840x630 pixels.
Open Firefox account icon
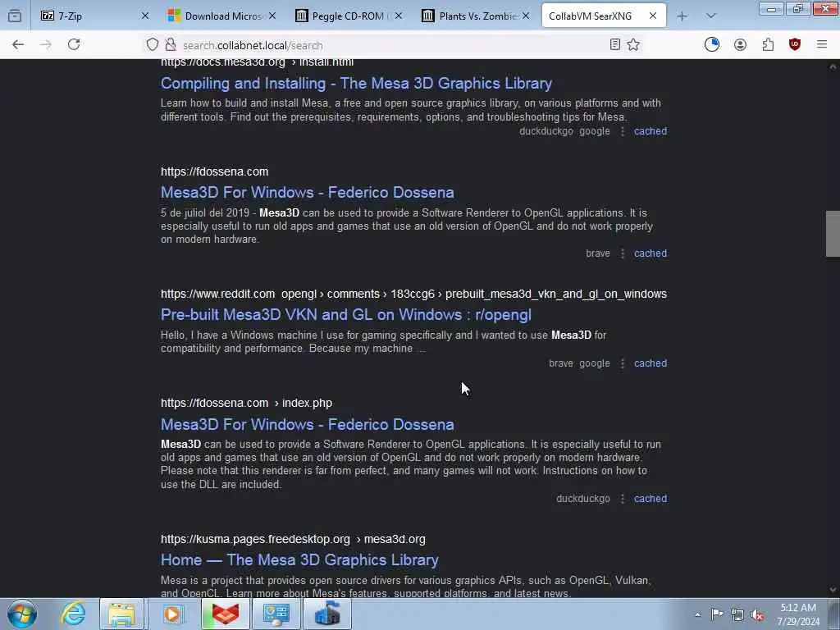tap(741, 45)
